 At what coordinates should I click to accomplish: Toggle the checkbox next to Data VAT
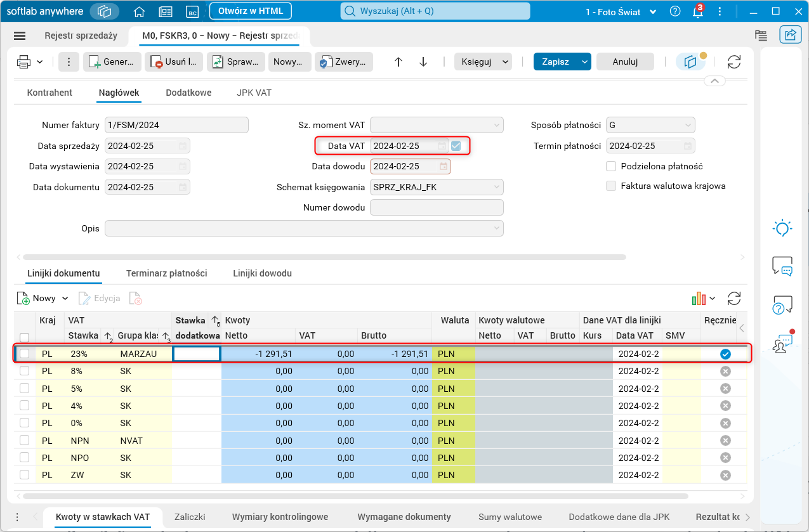tap(456, 146)
